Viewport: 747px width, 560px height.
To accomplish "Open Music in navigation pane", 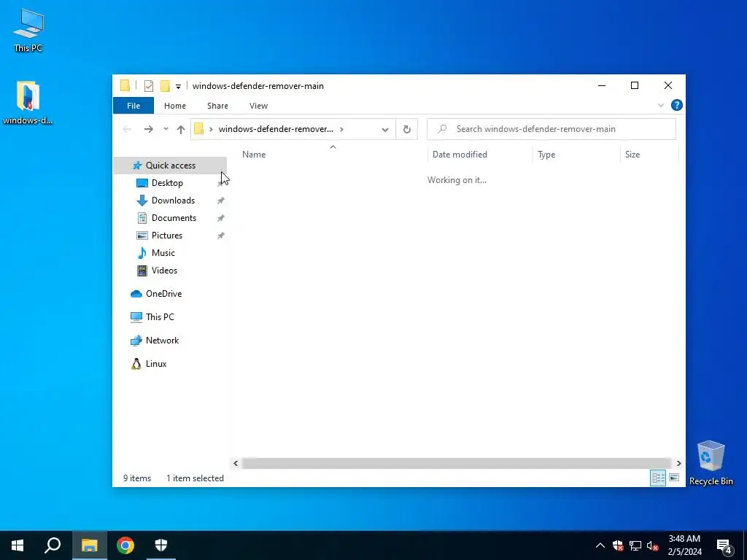I will 163,253.
